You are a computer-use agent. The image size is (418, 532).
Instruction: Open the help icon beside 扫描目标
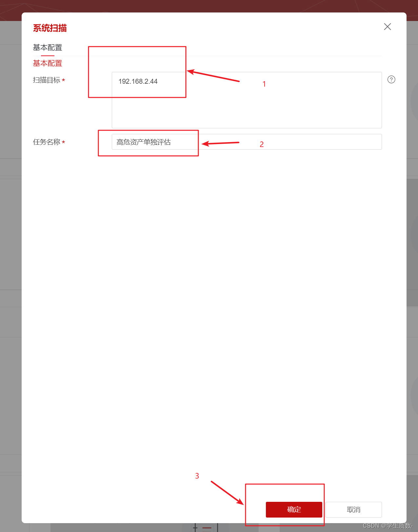391,79
